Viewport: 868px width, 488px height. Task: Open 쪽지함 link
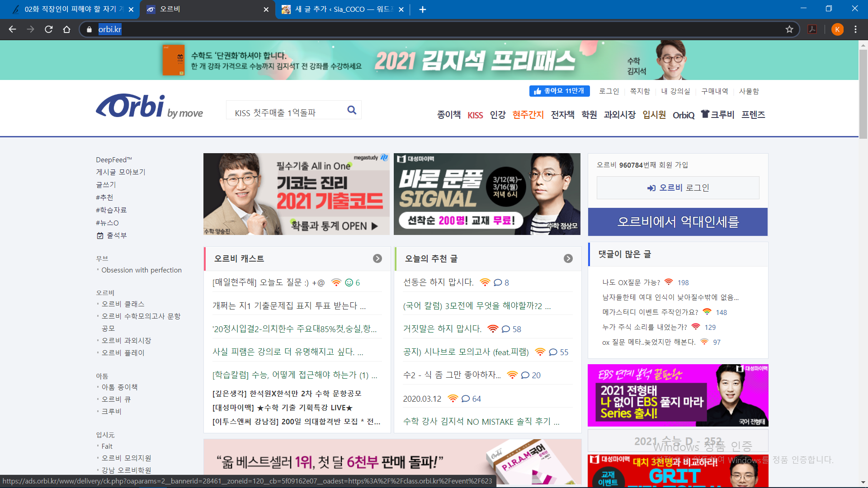(x=640, y=91)
